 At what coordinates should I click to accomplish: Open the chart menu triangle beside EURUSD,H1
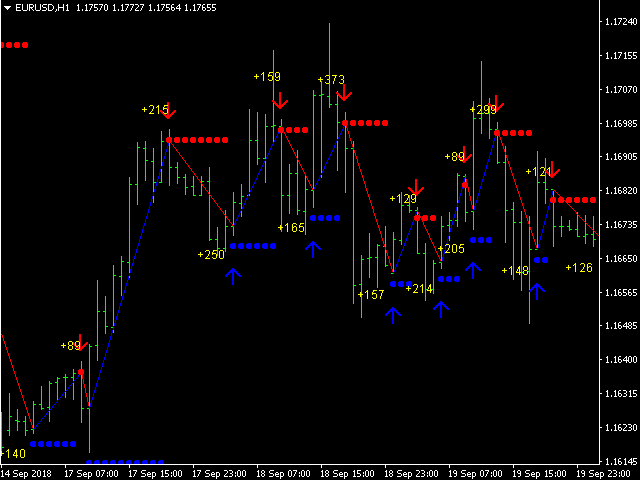click(7, 8)
